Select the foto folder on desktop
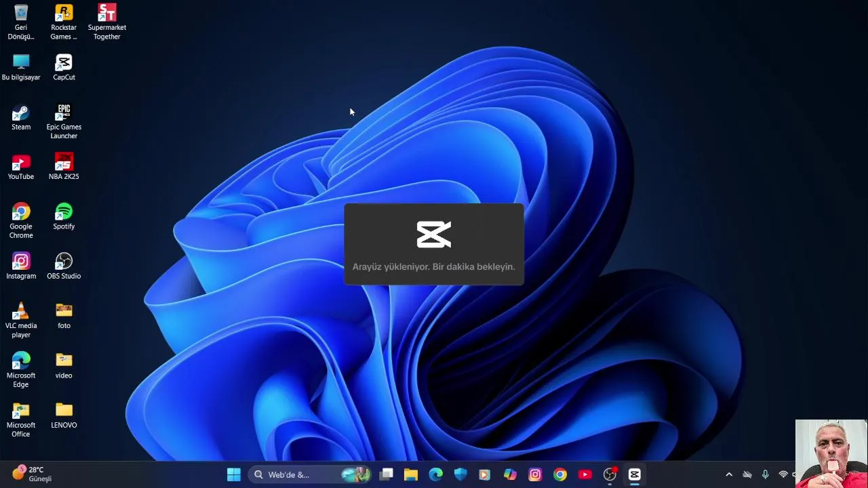This screenshot has height=488, width=868. point(64,316)
